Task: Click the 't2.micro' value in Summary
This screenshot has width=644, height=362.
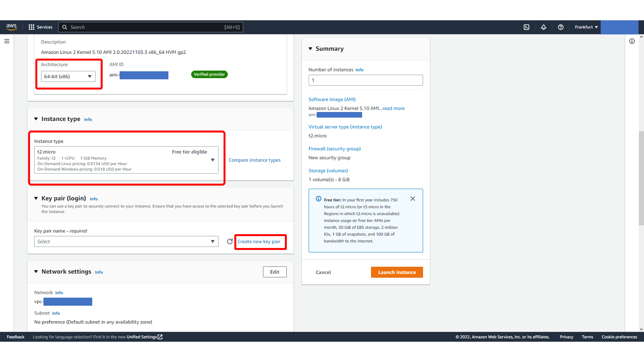Action: 317,136
